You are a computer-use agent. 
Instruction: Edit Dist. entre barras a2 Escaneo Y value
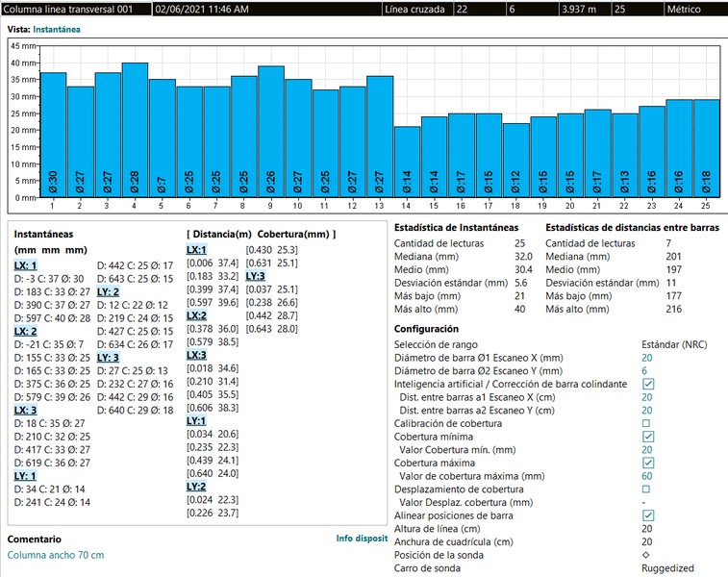647,411
